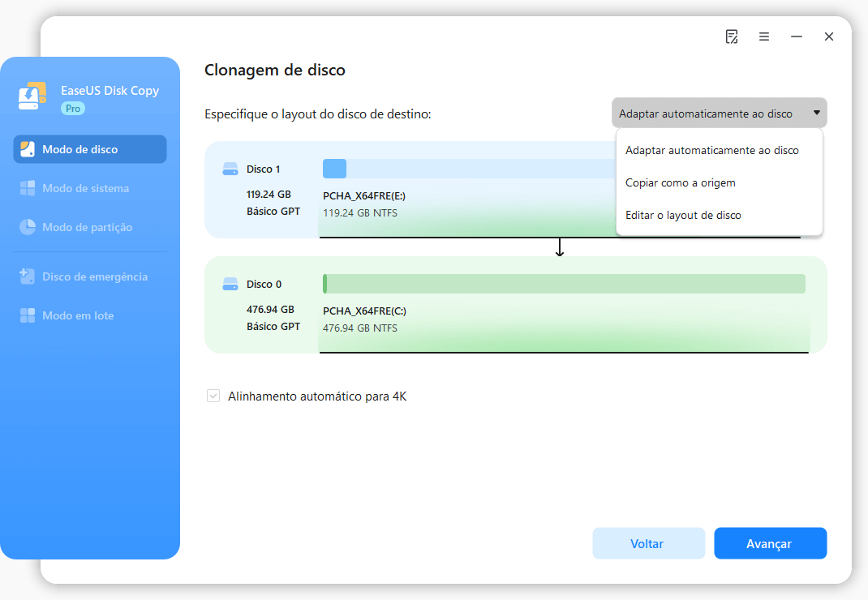868x600 pixels.
Task: Click the EaseUS Disk Copy logo icon
Action: [32, 96]
